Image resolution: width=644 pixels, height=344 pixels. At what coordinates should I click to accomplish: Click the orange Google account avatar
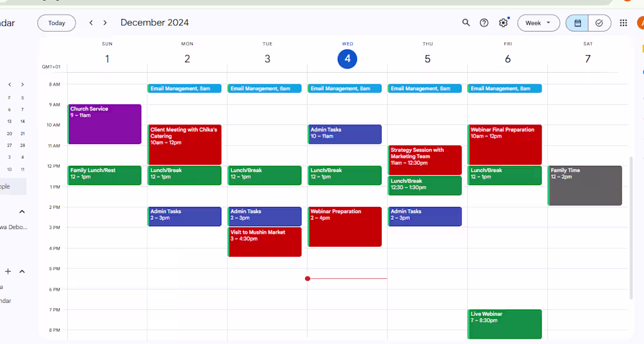point(642,23)
